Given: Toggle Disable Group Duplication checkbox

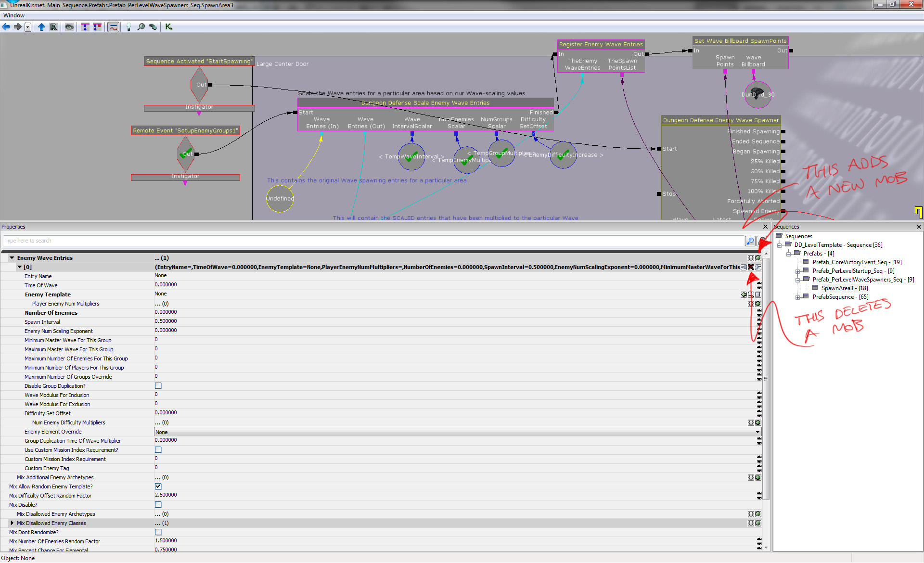Looking at the screenshot, I should click(158, 386).
